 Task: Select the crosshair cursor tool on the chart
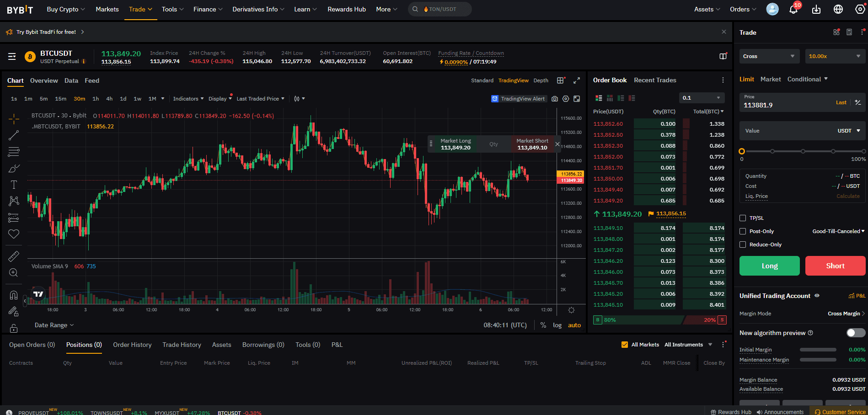click(14, 119)
